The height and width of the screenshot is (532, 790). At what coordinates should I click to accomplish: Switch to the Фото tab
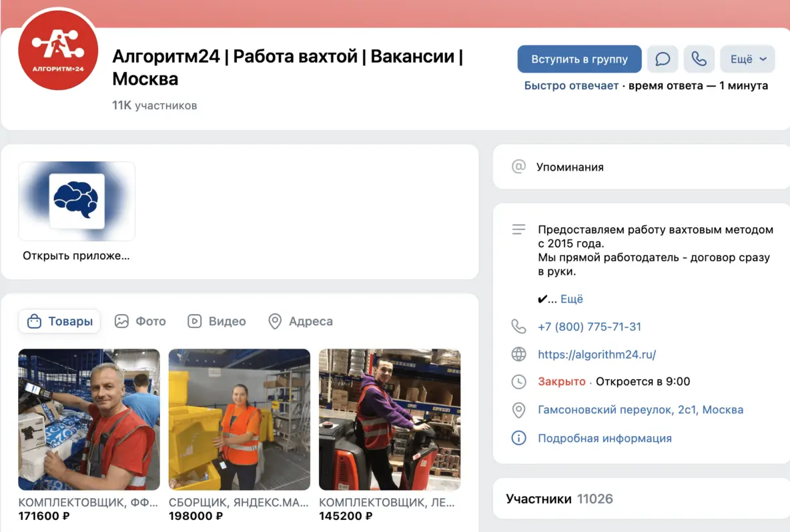140,321
